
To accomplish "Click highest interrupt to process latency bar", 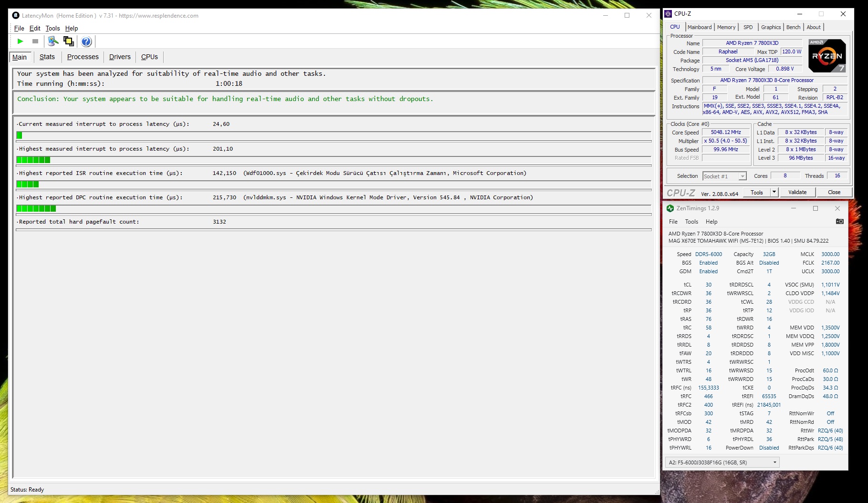I will [x=334, y=160].
